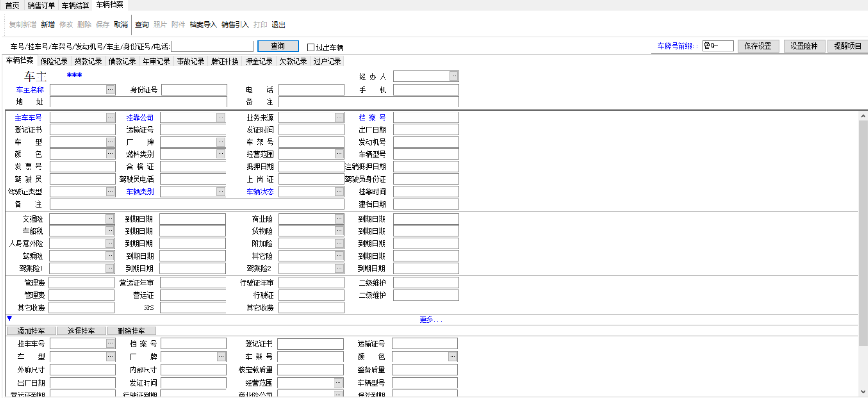Open the 驾乘险2 lookup ellipsis button

[x=339, y=269]
